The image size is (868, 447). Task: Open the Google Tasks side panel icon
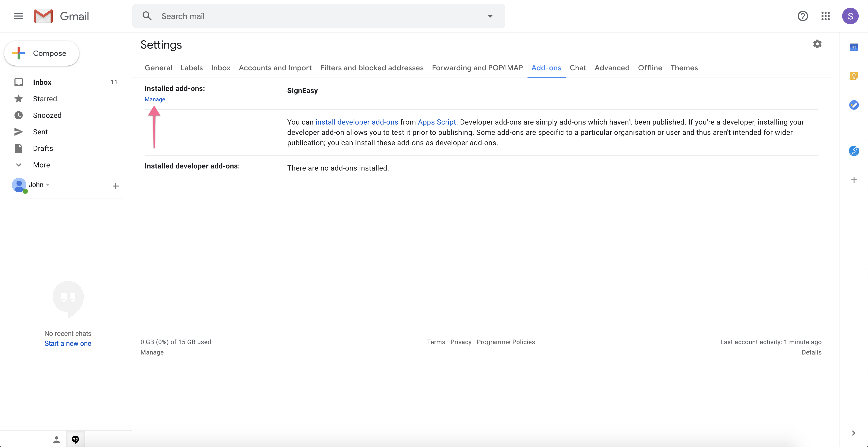854,105
